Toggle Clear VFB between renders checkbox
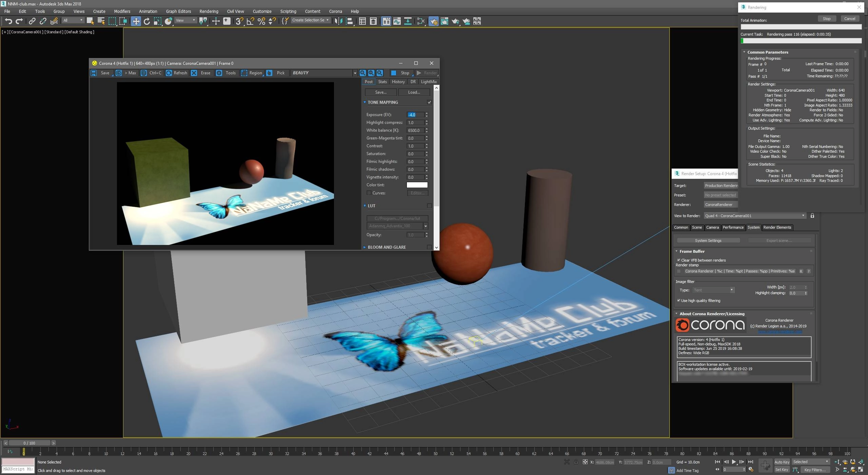Viewport: 868px width, 475px height. coord(679,260)
